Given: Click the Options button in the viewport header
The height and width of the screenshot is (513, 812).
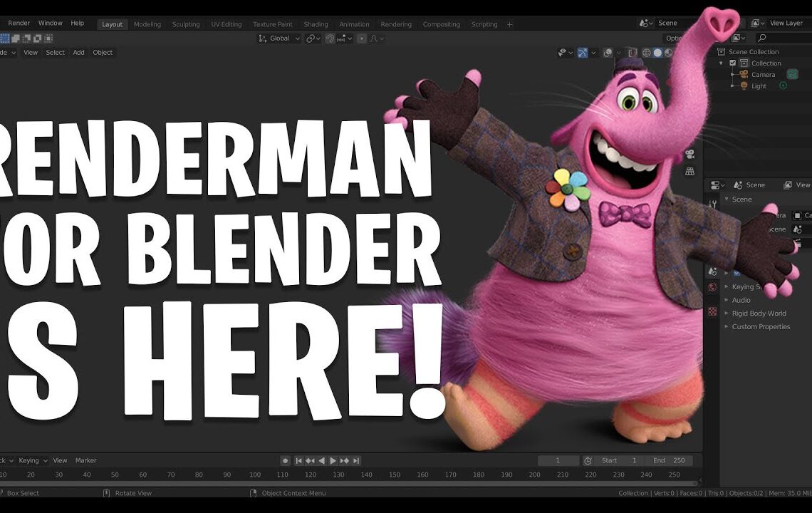Looking at the screenshot, I should coord(675,38).
